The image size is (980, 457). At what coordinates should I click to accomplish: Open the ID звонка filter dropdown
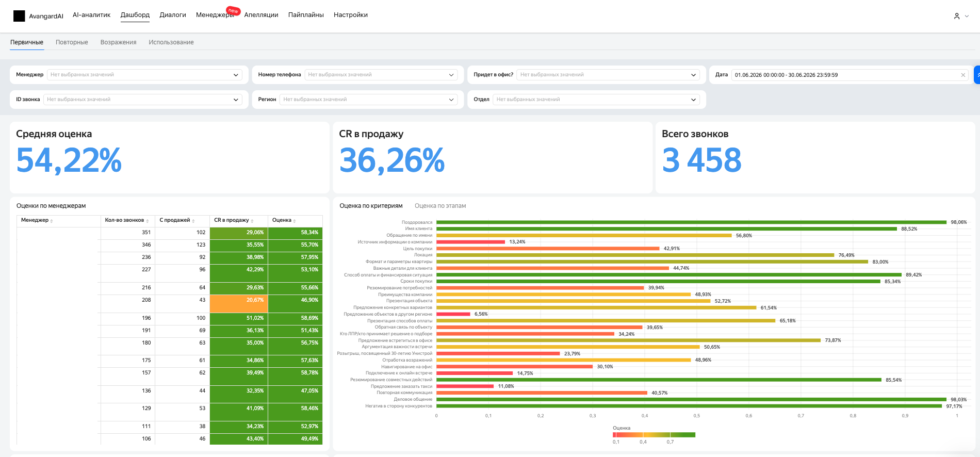(143, 100)
